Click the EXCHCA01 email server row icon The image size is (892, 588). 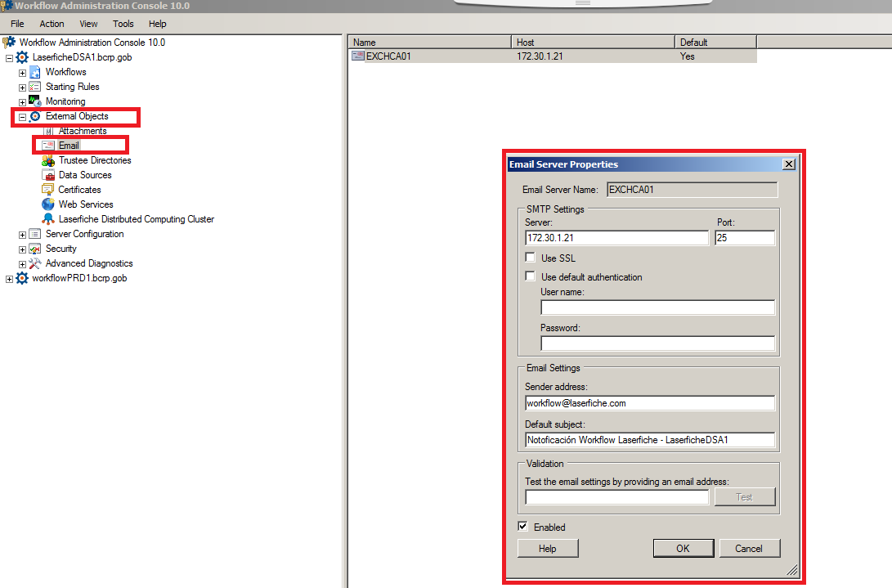tap(358, 56)
